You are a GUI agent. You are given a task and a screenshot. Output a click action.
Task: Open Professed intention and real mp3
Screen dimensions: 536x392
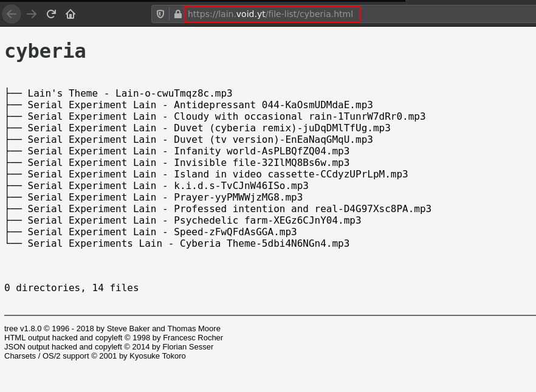tap(229, 209)
